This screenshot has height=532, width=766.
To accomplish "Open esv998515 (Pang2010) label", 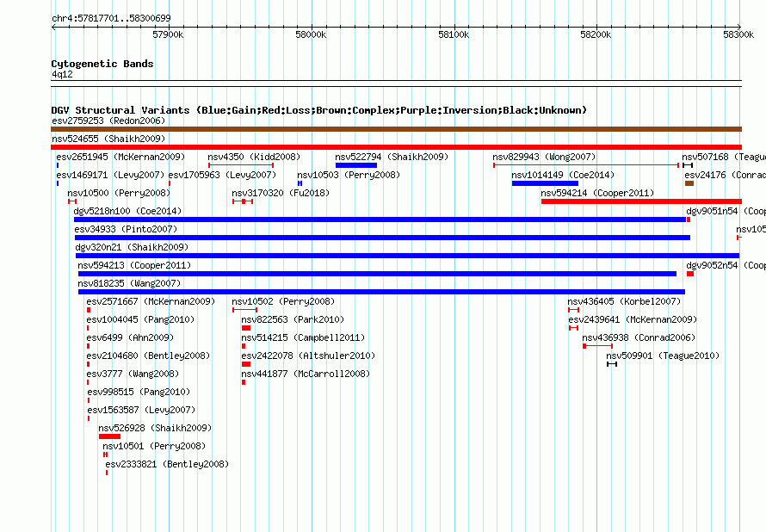I will click(139, 392).
